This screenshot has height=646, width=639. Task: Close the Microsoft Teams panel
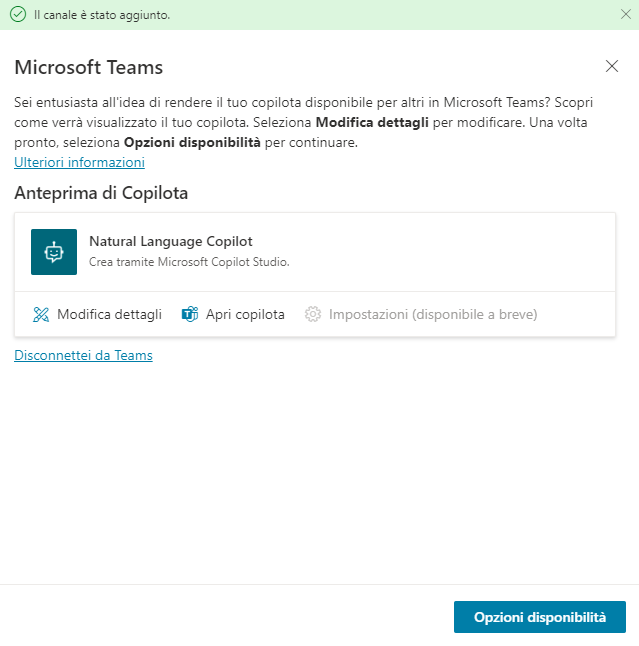612,66
